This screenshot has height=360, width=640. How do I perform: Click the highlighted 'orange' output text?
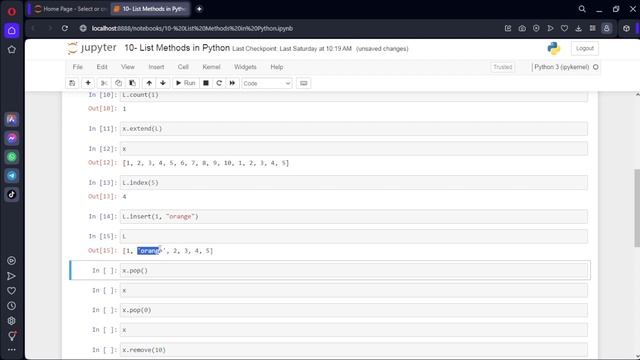(x=149, y=251)
